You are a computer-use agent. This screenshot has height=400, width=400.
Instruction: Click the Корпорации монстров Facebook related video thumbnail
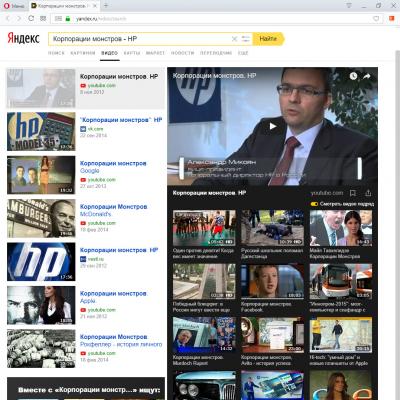coord(273,281)
